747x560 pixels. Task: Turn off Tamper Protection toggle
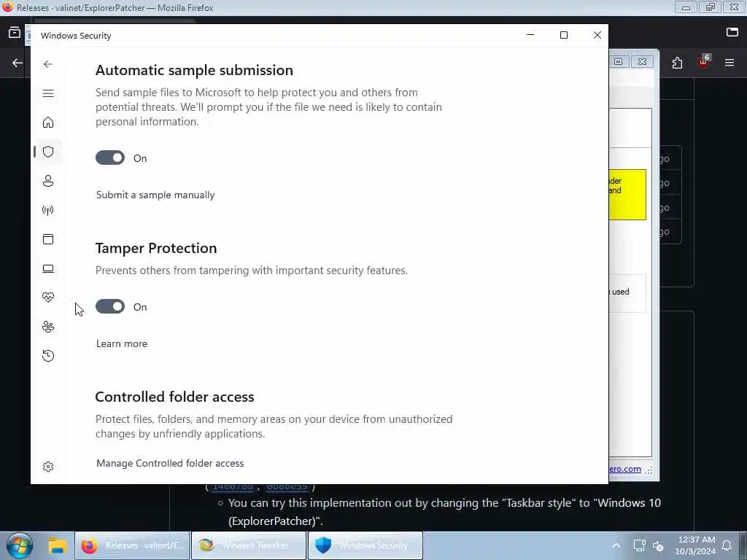pyautogui.click(x=110, y=306)
